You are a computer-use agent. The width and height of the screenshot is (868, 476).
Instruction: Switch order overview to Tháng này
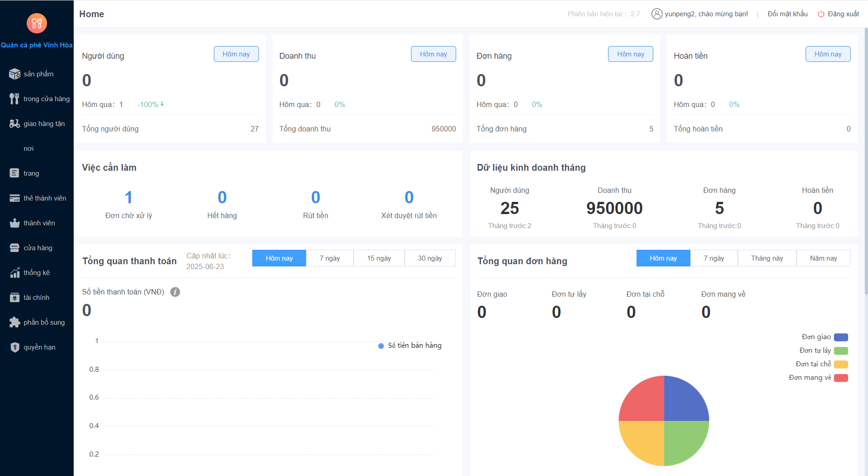[767, 258]
